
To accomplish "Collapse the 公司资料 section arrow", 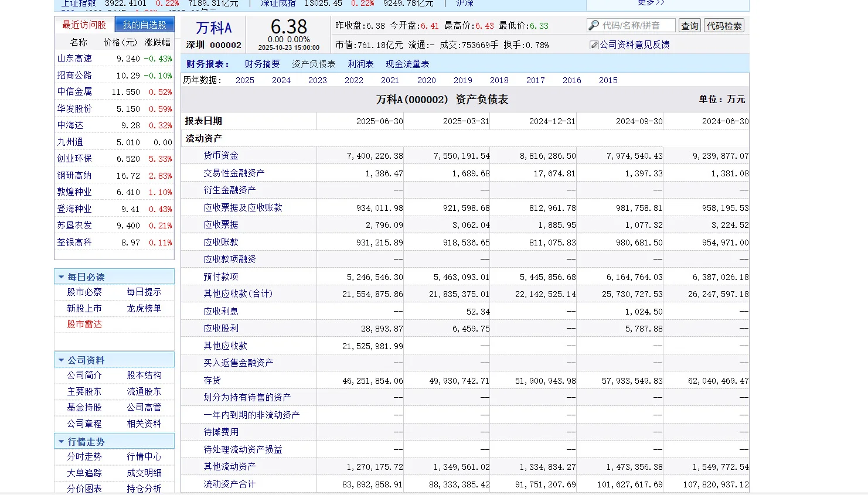I will click(x=61, y=360).
